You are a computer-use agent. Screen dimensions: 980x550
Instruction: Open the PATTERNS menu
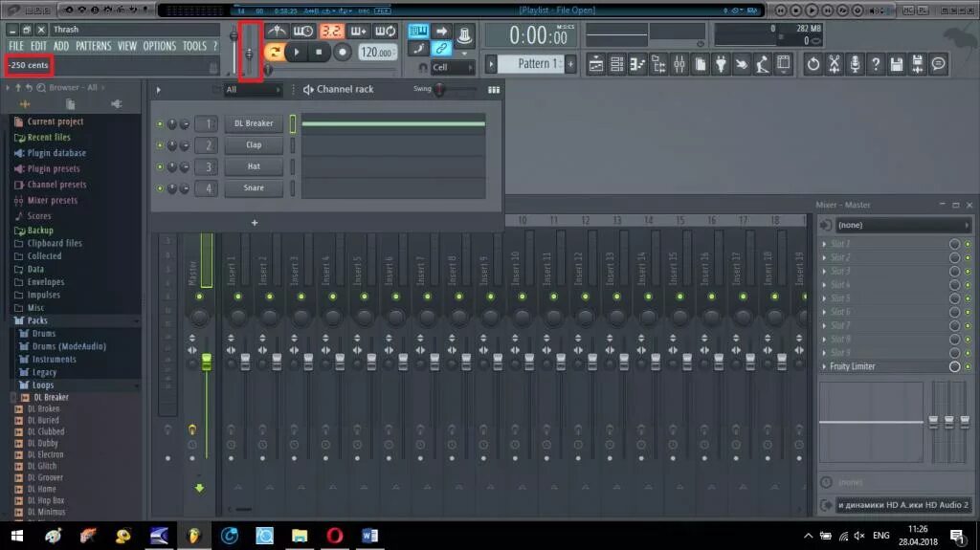coord(93,46)
